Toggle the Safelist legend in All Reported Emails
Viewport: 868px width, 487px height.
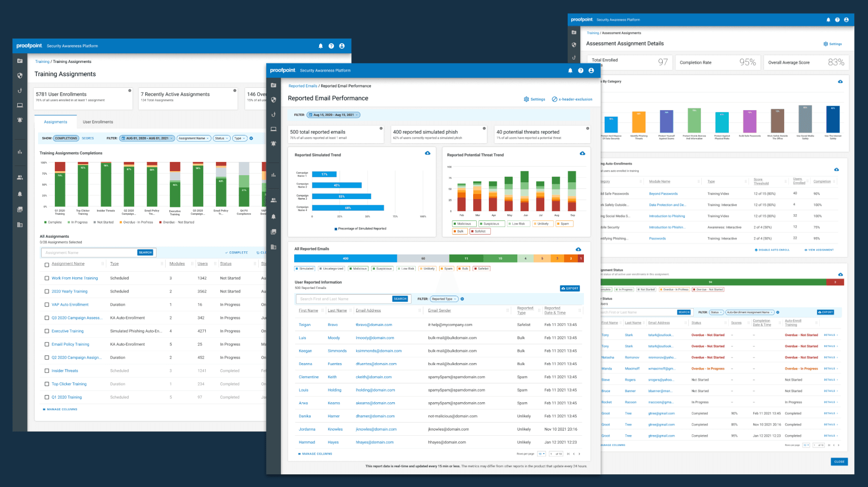tap(481, 269)
